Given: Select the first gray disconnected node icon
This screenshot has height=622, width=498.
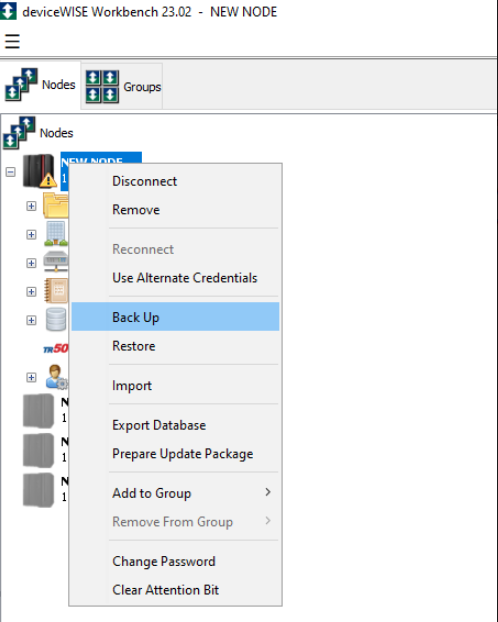Looking at the screenshot, I should [x=38, y=411].
